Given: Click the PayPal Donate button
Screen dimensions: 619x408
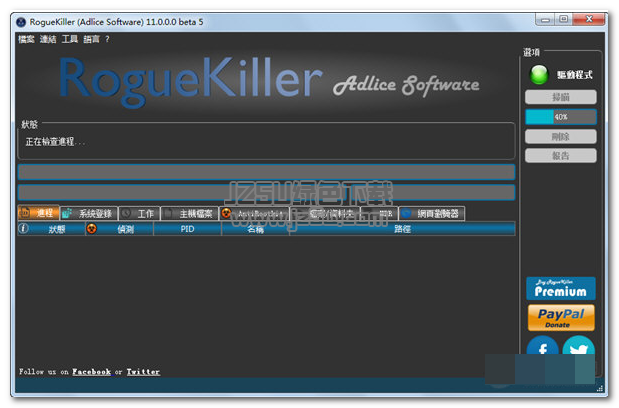Looking at the screenshot, I should pos(561,317).
